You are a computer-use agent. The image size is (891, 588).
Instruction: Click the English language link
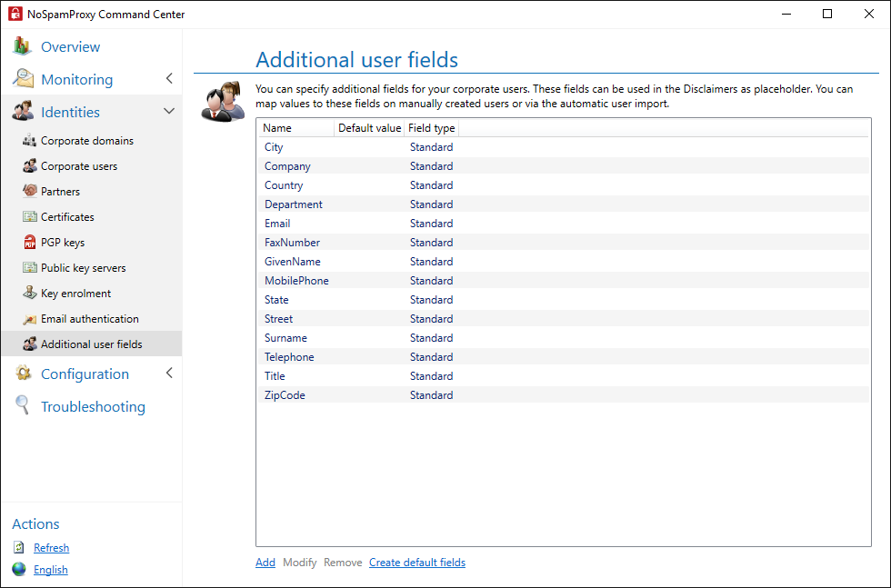[51, 570]
